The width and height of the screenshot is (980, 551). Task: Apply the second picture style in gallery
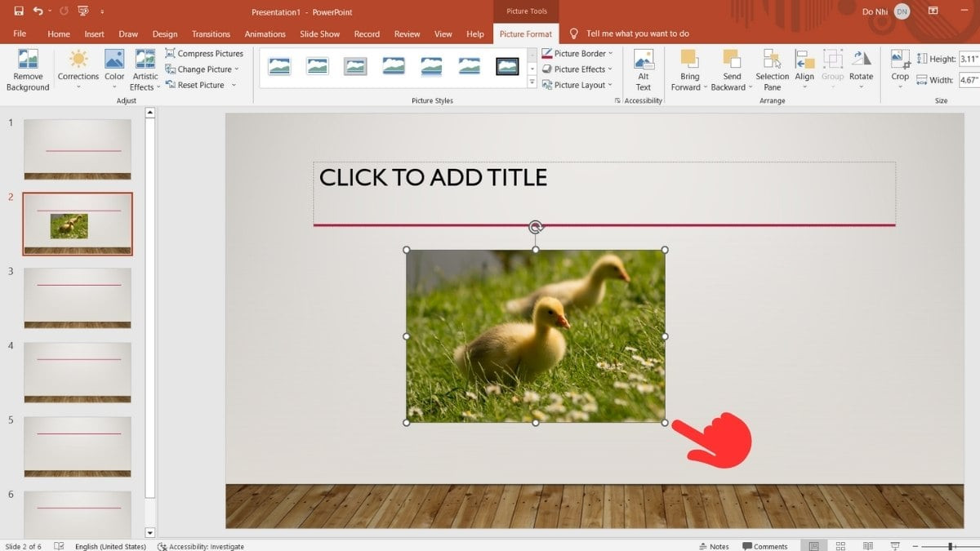pyautogui.click(x=318, y=66)
